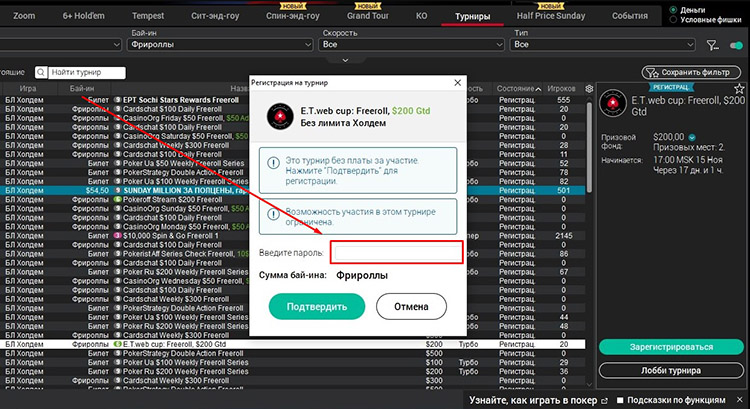Click the Найти турнир search field
Viewport: 750px width, 409px height.
(x=86, y=72)
